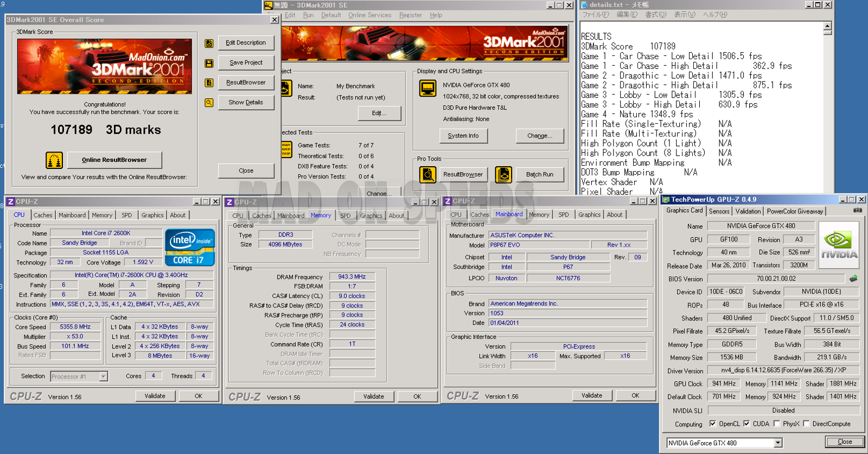Click the green BIOS save chip icon
The image size is (868, 454).
tap(853, 279)
